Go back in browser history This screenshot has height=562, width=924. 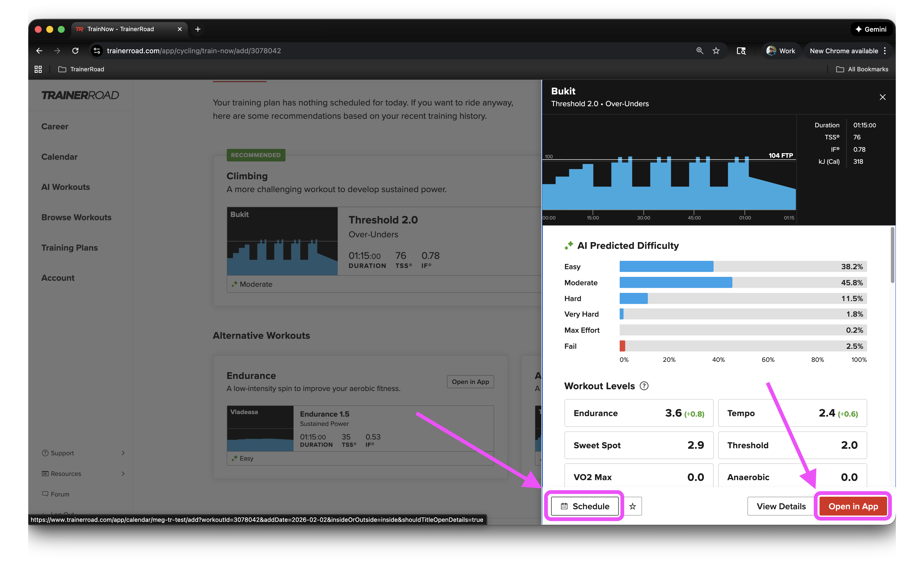39,51
